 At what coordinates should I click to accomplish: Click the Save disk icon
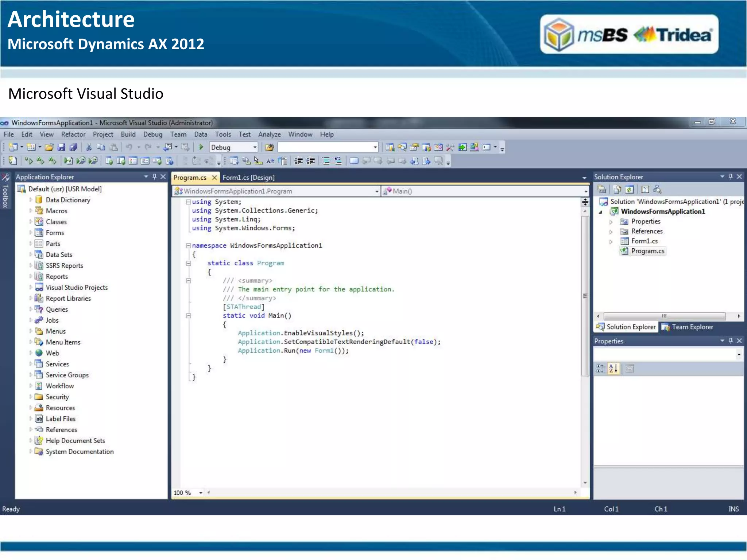(x=61, y=147)
